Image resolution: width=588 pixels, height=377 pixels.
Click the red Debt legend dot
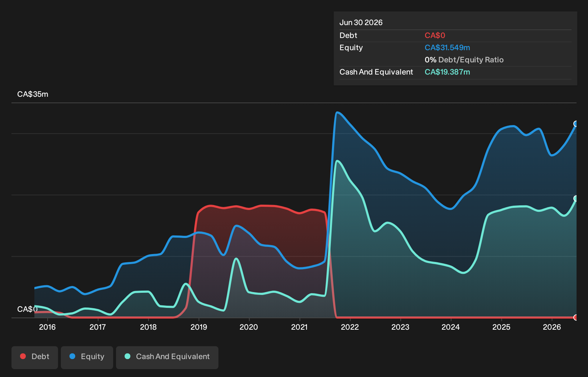(23, 356)
